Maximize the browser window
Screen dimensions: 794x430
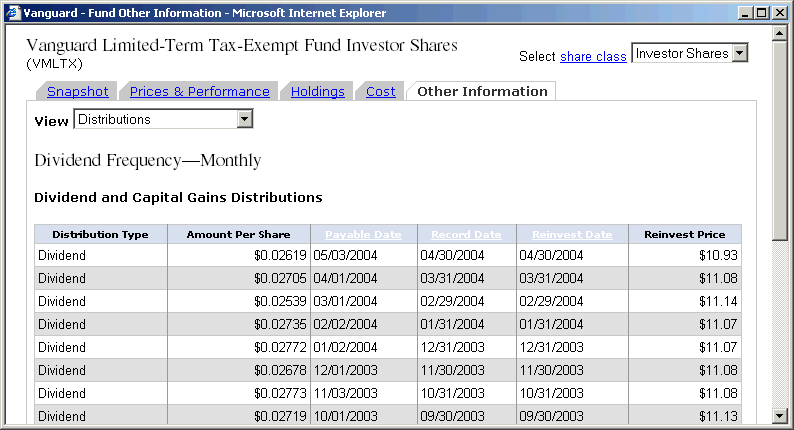(762, 13)
